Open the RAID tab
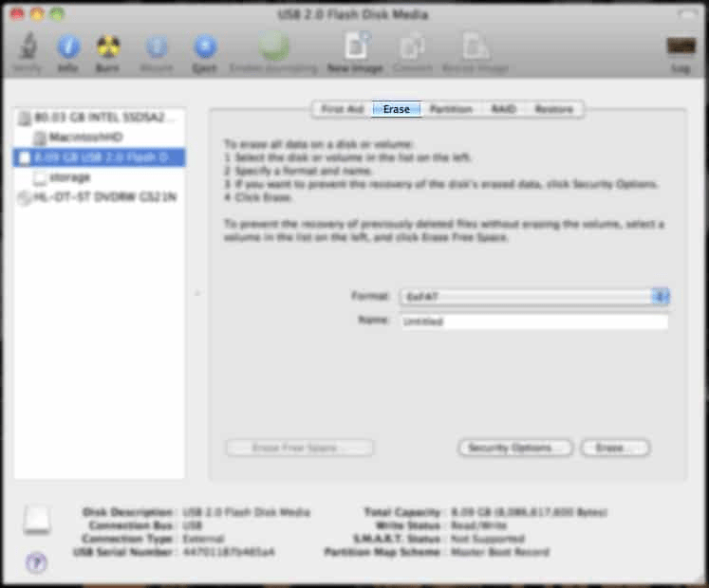Screen dimensions: 709x588 tap(503, 109)
